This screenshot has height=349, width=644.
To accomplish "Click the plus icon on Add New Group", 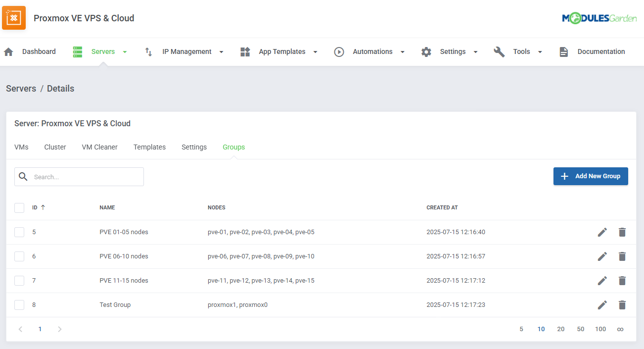I will point(564,176).
